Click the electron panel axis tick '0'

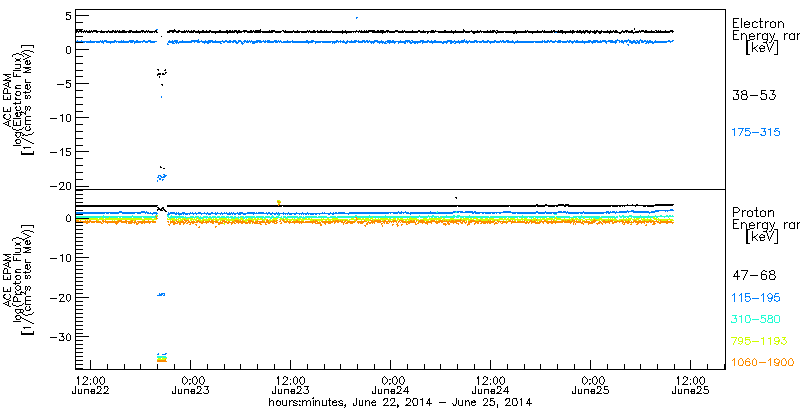coord(67,50)
